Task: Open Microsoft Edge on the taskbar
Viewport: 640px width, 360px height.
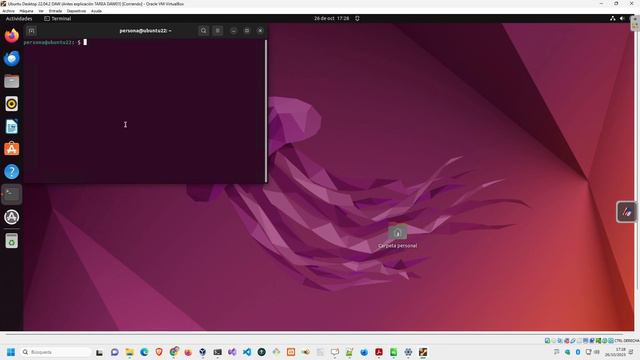Action: click(144, 352)
